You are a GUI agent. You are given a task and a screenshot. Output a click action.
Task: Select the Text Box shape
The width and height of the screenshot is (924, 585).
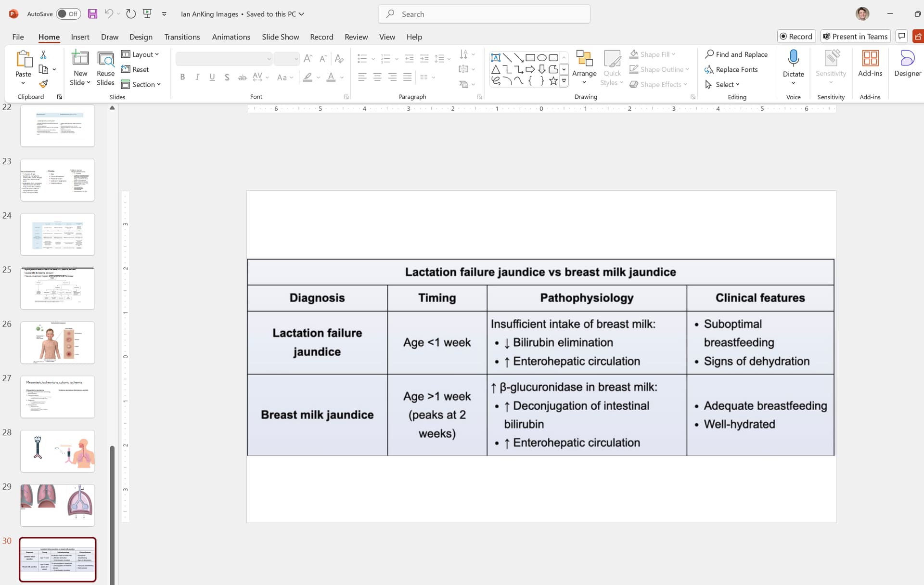496,58
